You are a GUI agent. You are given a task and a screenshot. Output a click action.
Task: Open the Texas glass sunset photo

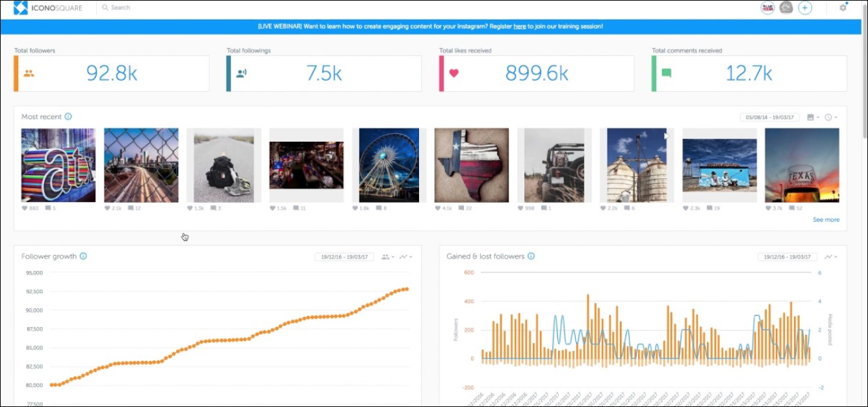tap(802, 165)
